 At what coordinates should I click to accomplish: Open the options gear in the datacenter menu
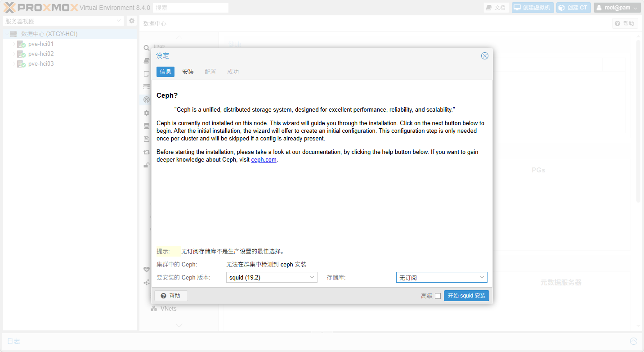pos(147,113)
